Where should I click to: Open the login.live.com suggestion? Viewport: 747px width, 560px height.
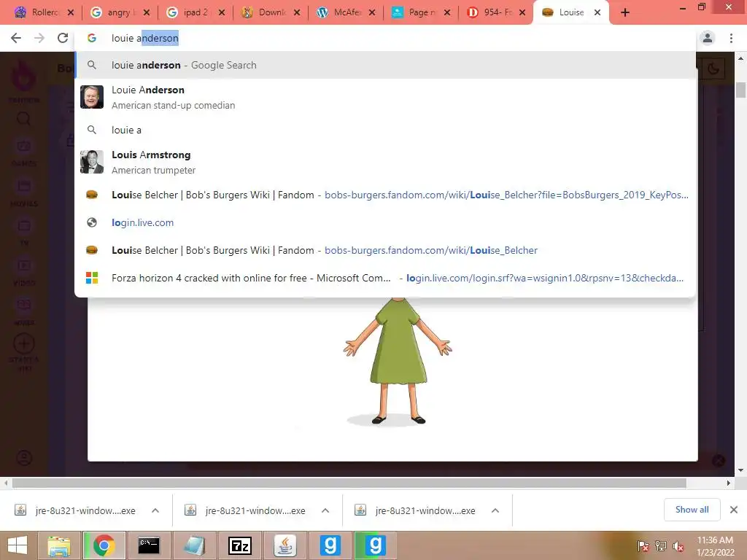click(x=385, y=222)
